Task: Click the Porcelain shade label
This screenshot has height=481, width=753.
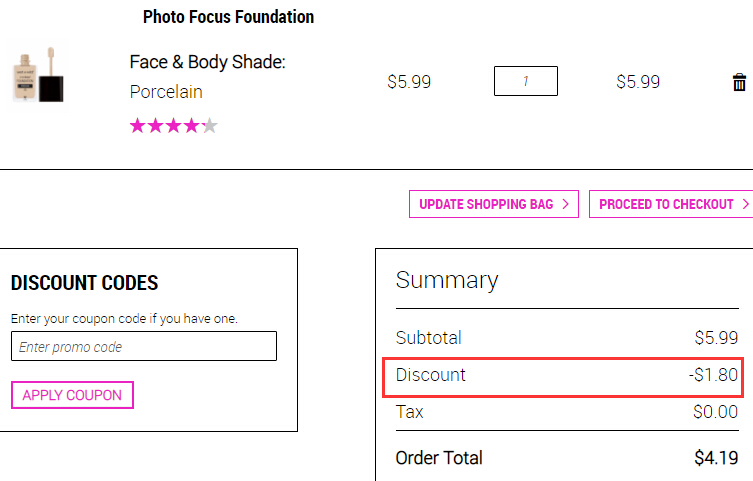Action: [x=166, y=92]
